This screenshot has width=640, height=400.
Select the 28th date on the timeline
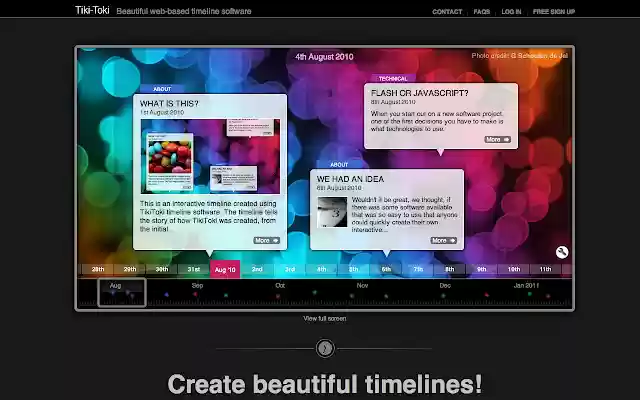tap(98, 269)
